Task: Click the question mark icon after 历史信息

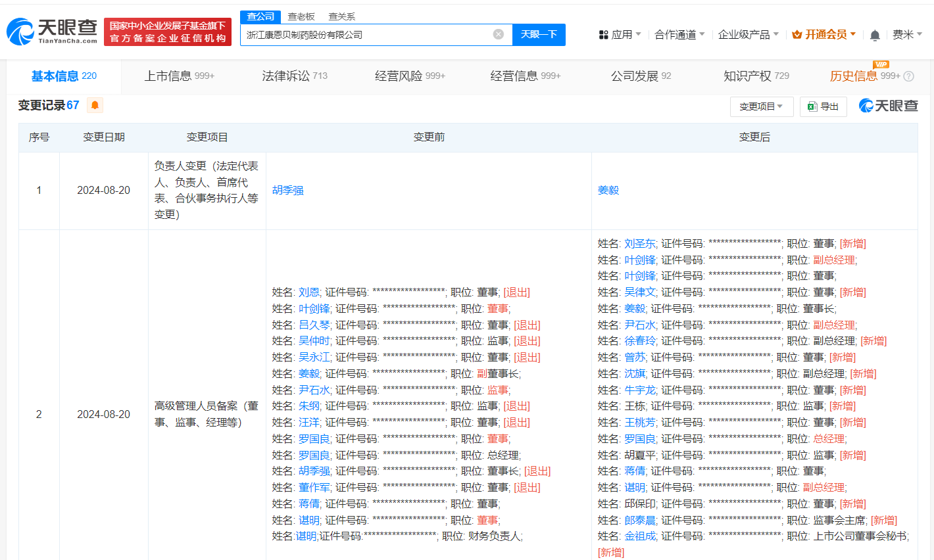Action: pyautogui.click(x=910, y=76)
